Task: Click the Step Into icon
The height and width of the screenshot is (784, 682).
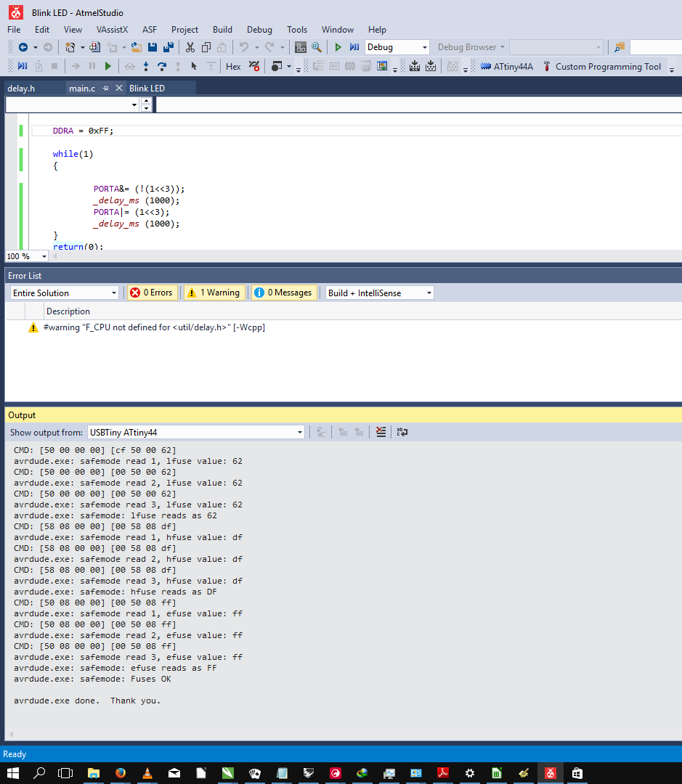Action: [145, 66]
